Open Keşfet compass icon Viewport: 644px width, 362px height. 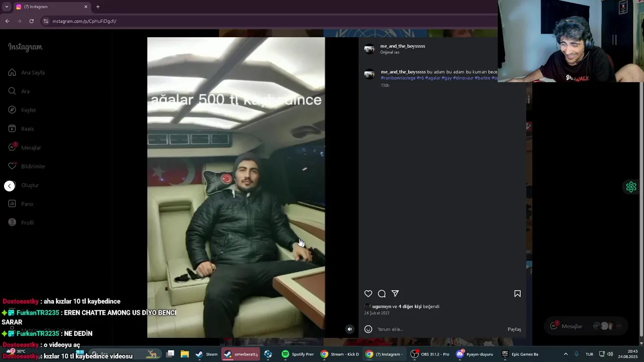pyautogui.click(x=12, y=110)
